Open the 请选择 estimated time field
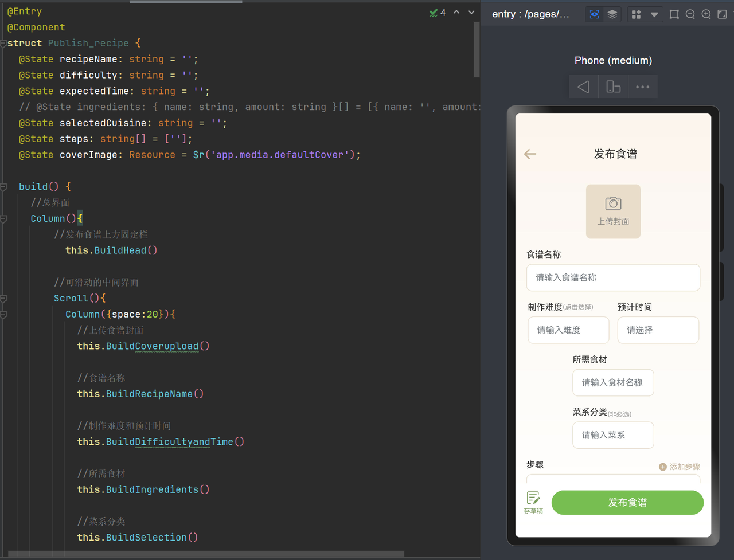Screen dimensions: 734x560 [658, 330]
